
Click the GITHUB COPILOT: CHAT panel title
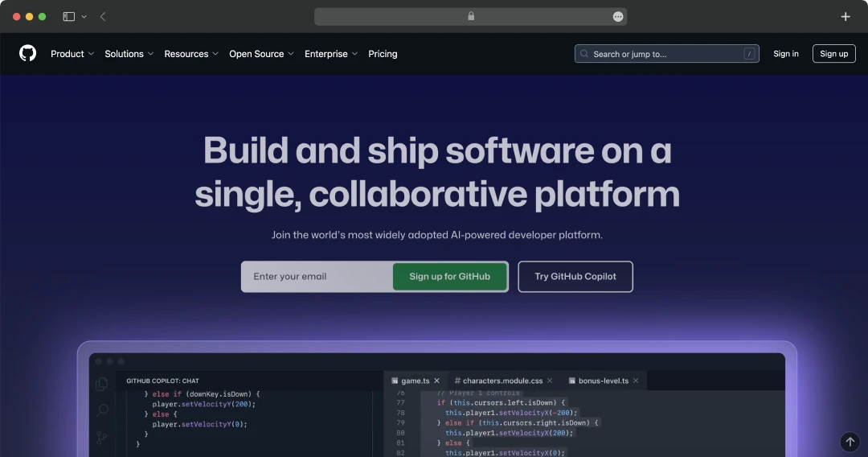pos(162,381)
